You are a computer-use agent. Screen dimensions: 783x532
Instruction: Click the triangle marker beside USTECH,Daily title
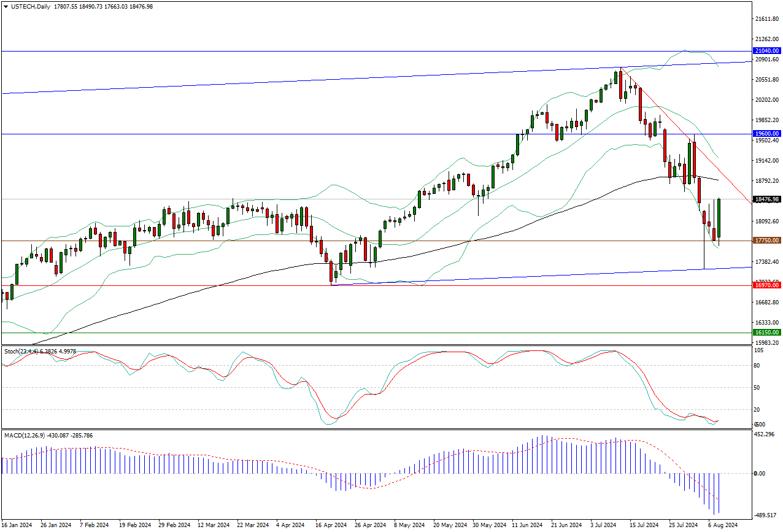6,6
